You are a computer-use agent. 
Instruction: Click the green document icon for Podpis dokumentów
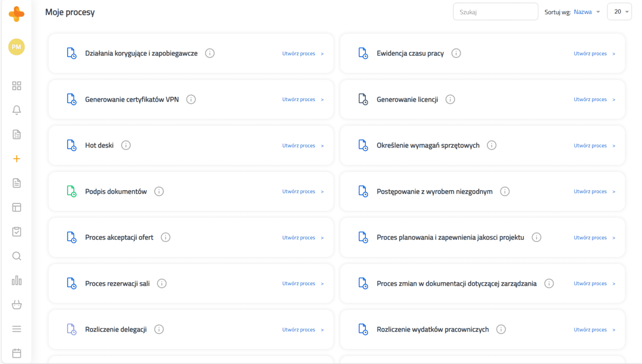[x=71, y=191]
